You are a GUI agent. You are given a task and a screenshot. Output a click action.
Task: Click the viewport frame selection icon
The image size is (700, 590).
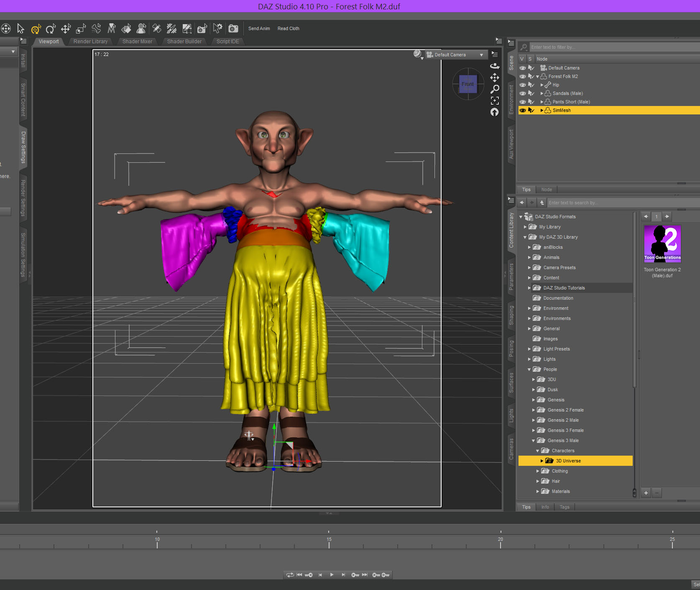tap(495, 100)
